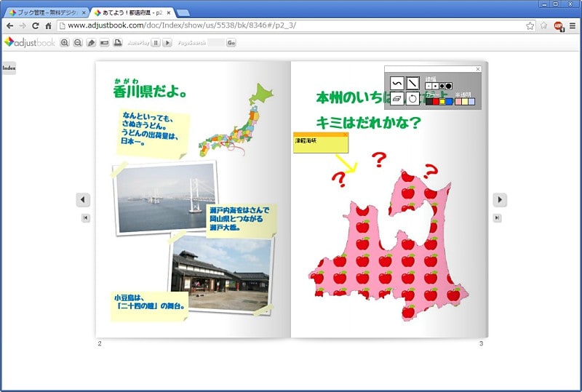
Task: Click the zoom out magnifier icon
Action: pos(76,43)
